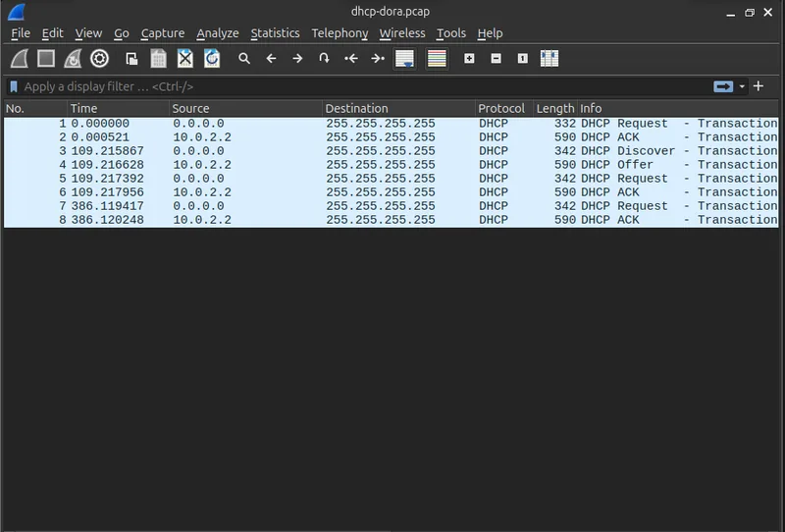Click source 10.0.2.2 in packet 4
Image resolution: width=785 pixels, height=532 pixels.
coord(202,165)
